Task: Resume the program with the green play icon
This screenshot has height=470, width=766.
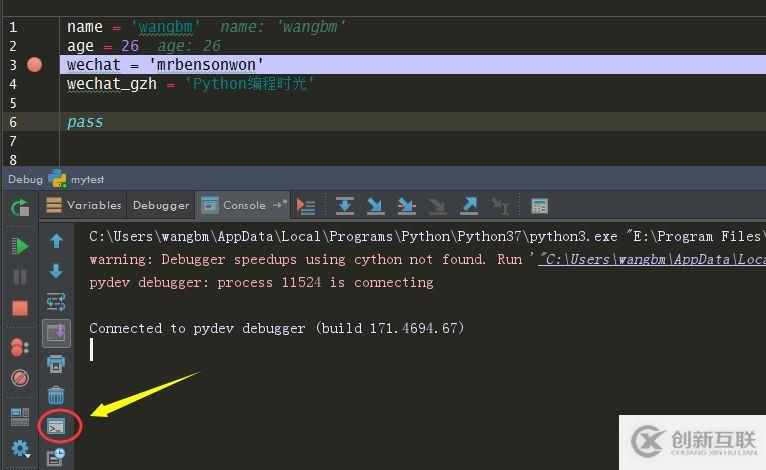Action: 20,246
